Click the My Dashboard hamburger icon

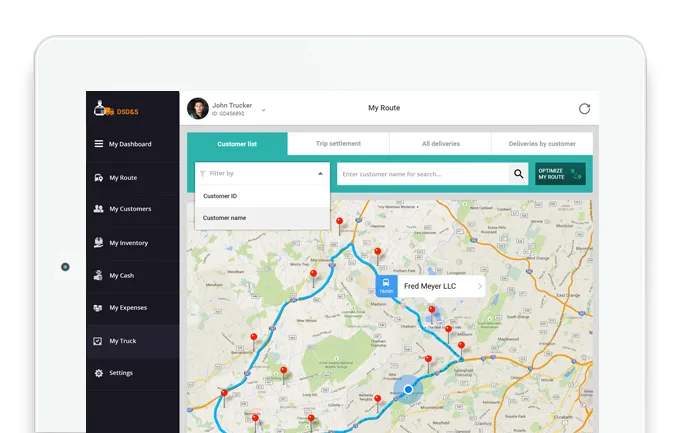click(x=99, y=144)
